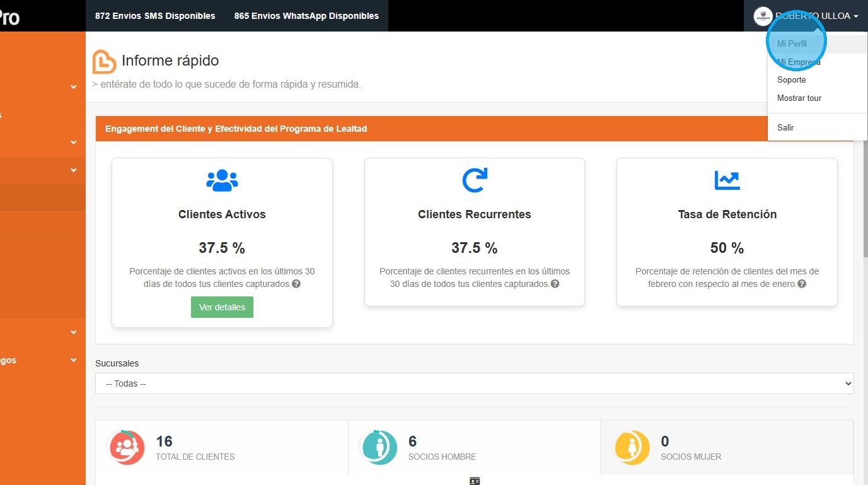The height and width of the screenshot is (485, 868).
Task: Open Soporte from the user menu
Action: click(818, 80)
